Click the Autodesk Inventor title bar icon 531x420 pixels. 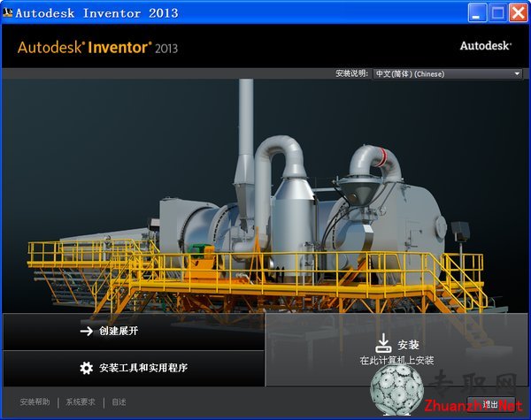click(x=7, y=13)
